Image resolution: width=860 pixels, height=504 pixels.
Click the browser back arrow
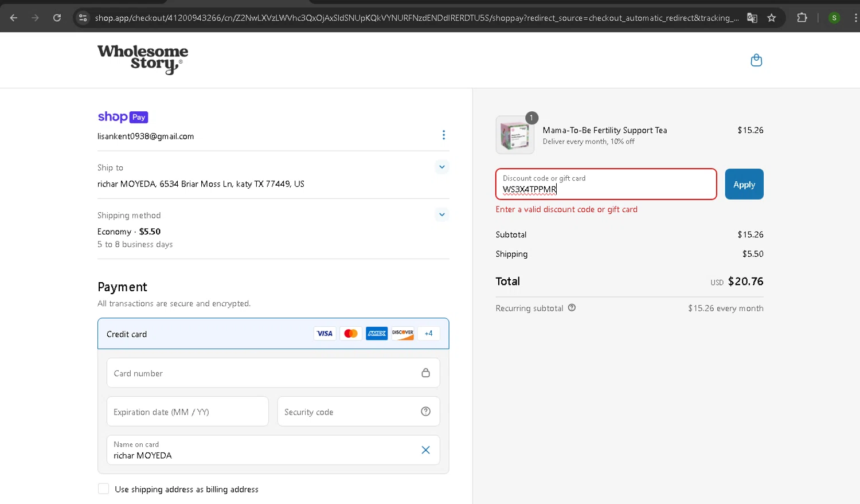pos(14,18)
